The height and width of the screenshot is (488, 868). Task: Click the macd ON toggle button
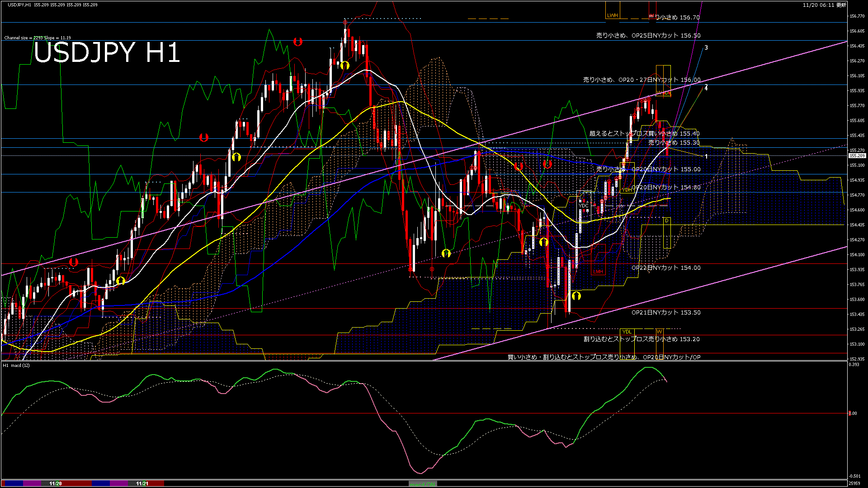pyautogui.click(x=423, y=484)
